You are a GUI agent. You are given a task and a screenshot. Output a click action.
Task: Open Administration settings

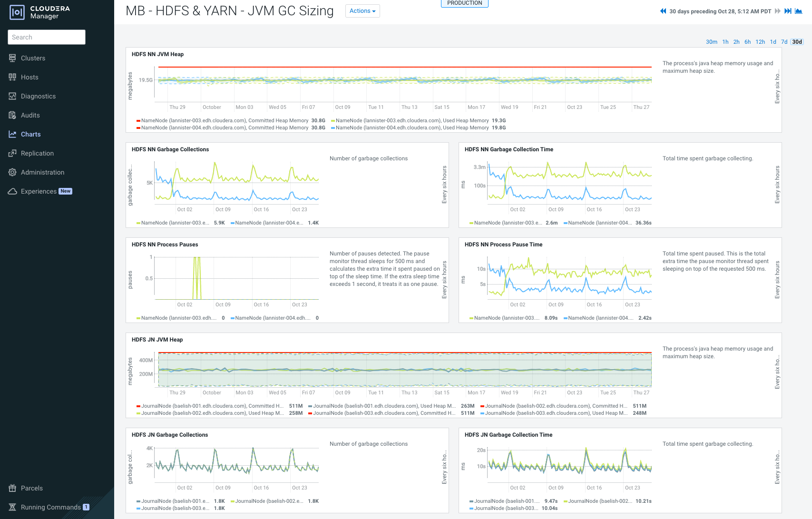click(42, 172)
